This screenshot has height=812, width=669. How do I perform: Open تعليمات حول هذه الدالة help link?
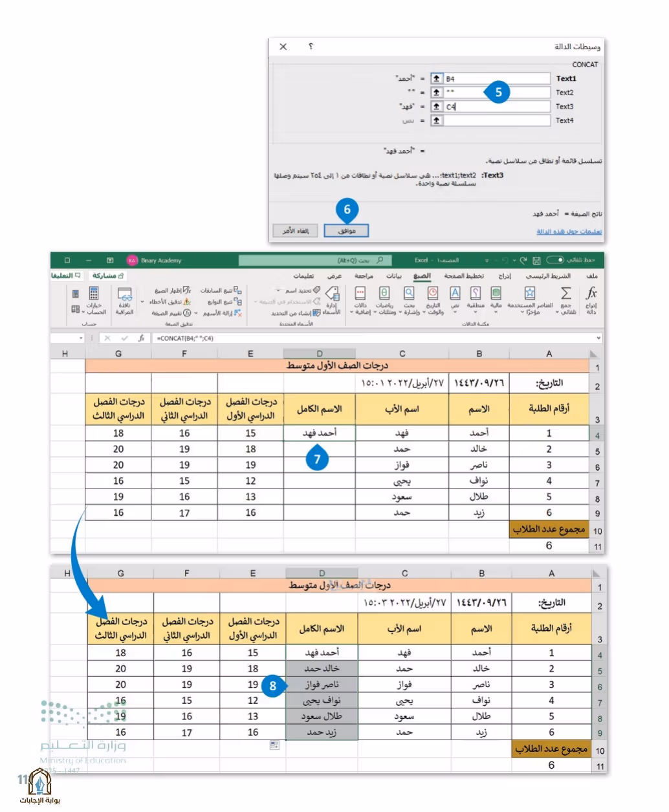(569, 231)
